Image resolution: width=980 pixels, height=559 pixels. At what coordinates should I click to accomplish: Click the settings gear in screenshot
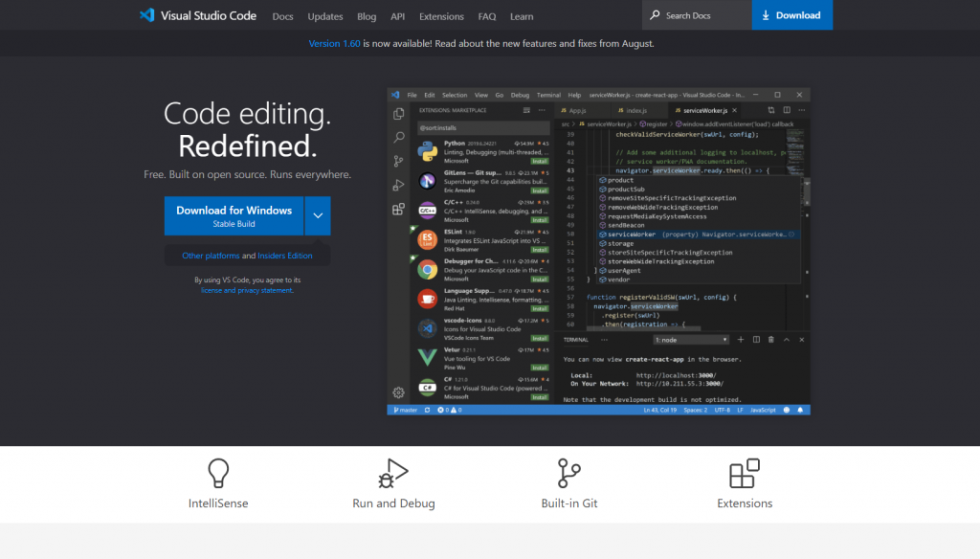pos(398,392)
